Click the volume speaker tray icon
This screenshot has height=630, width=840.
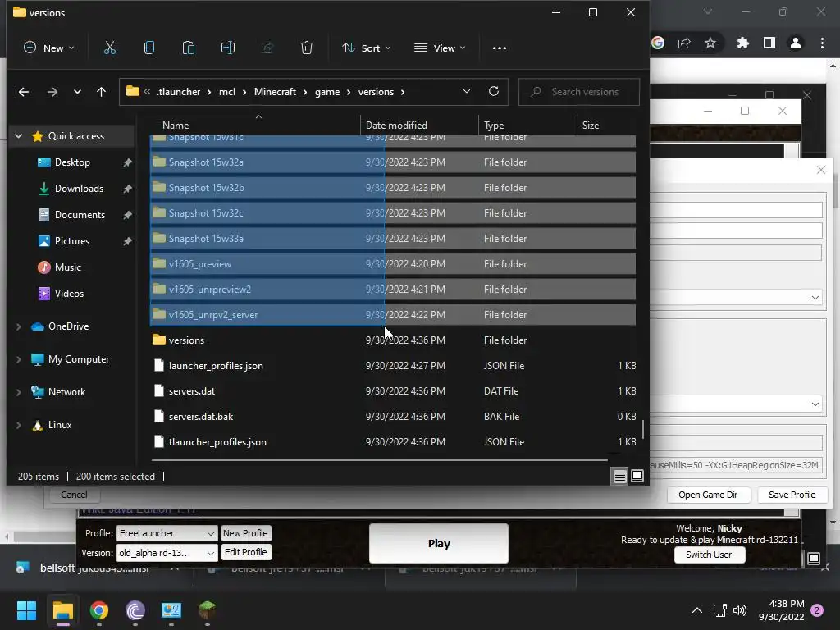[740, 610]
